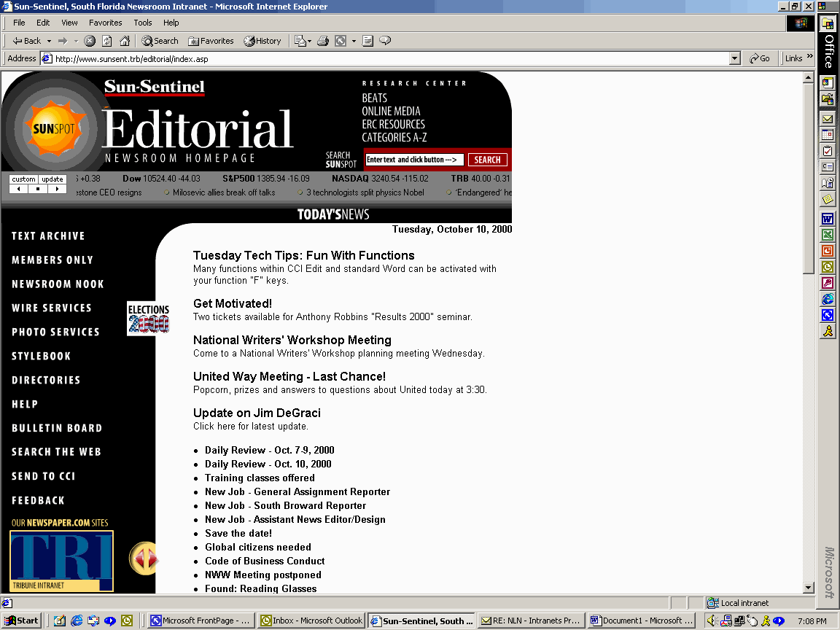Open the BEATS research link

pyautogui.click(x=375, y=98)
